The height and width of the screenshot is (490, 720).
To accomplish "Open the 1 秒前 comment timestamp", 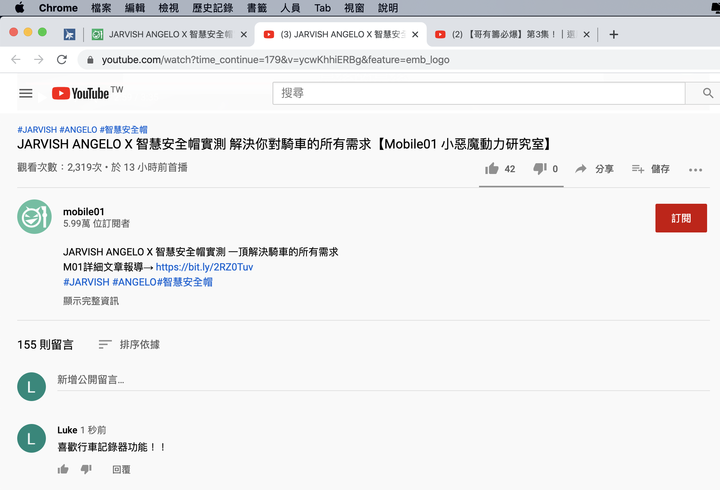I will pos(93,430).
